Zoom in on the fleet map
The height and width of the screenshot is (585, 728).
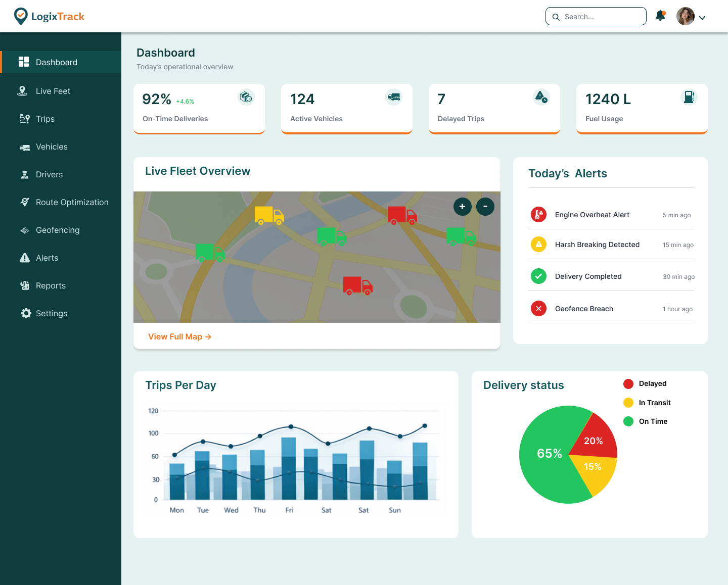462,206
